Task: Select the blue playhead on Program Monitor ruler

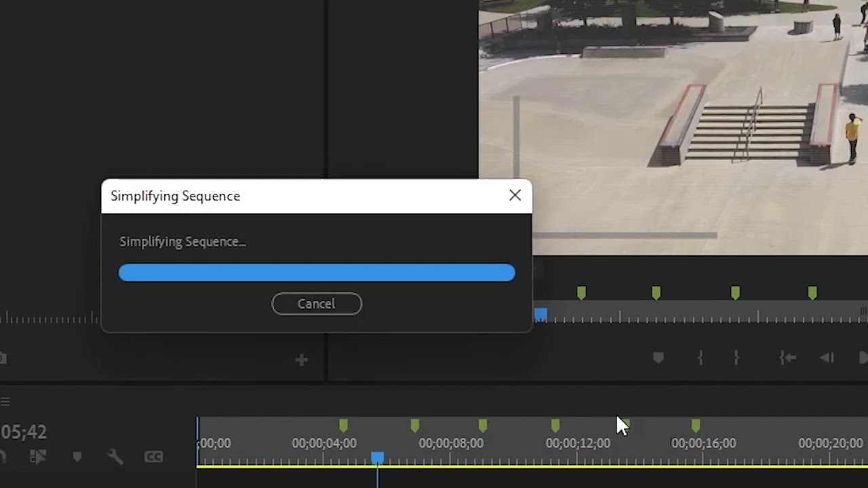Action: [540, 314]
